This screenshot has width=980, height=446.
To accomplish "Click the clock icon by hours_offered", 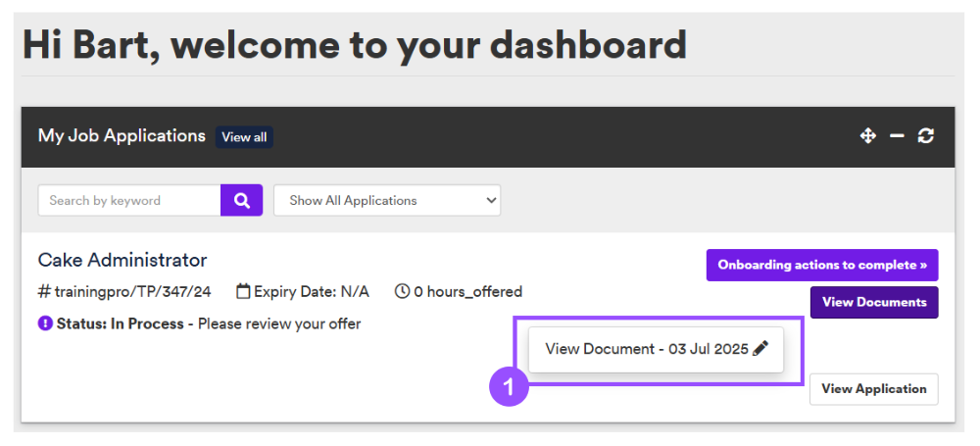I will coord(403,291).
